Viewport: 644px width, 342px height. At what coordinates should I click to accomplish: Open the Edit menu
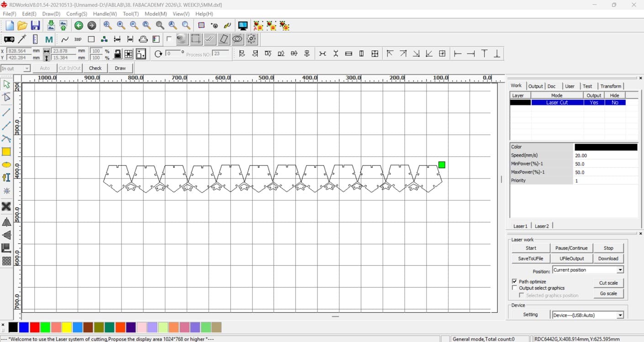click(x=29, y=14)
